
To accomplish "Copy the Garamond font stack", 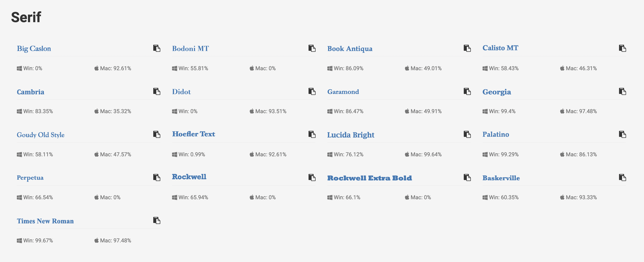I will click(x=467, y=91).
